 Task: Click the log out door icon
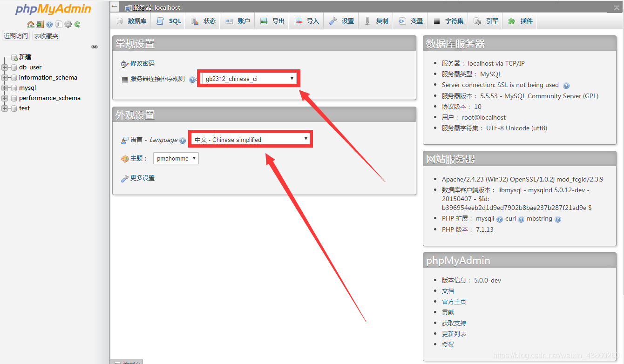(x=40, y=24)
